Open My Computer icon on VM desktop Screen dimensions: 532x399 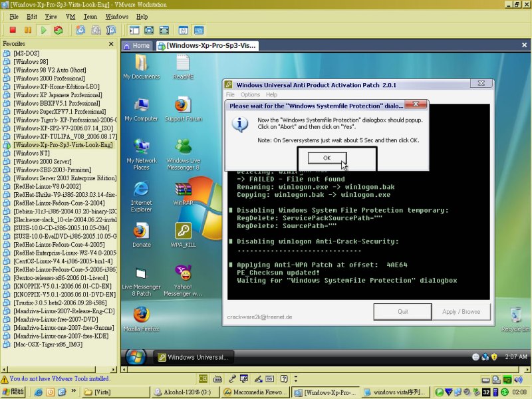click(141, 110)
